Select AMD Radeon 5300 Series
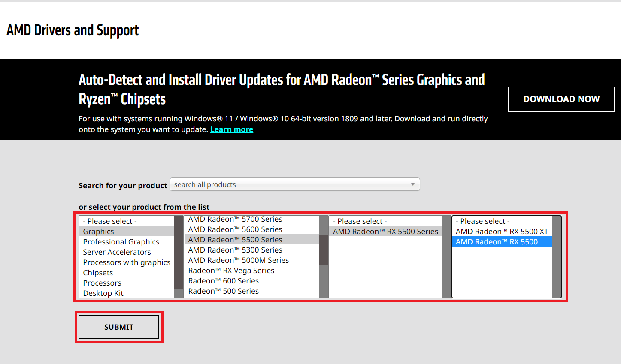 click(252, 250)
